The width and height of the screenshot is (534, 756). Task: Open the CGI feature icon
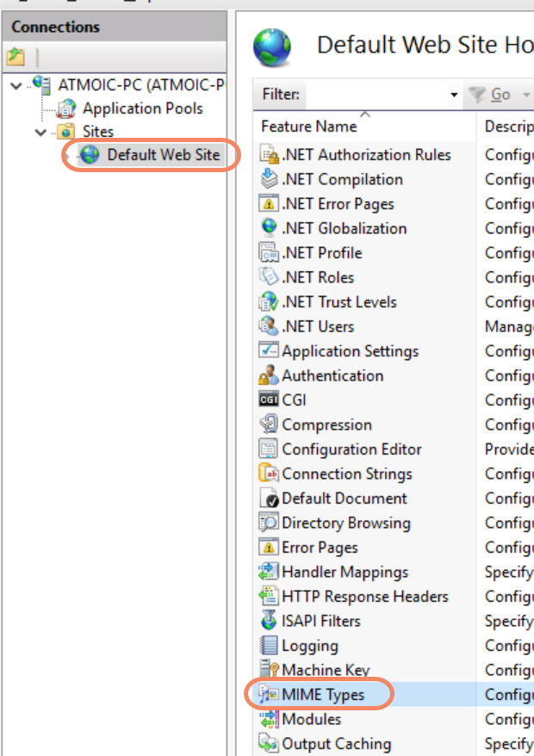coord(269,400)
